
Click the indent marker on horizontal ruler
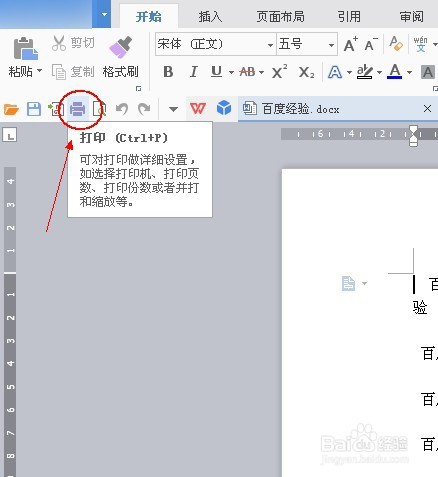click(x=413, y=135)
